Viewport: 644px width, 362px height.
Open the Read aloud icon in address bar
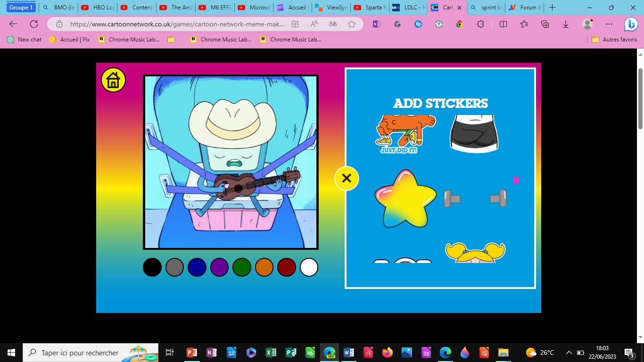(314, 24)
